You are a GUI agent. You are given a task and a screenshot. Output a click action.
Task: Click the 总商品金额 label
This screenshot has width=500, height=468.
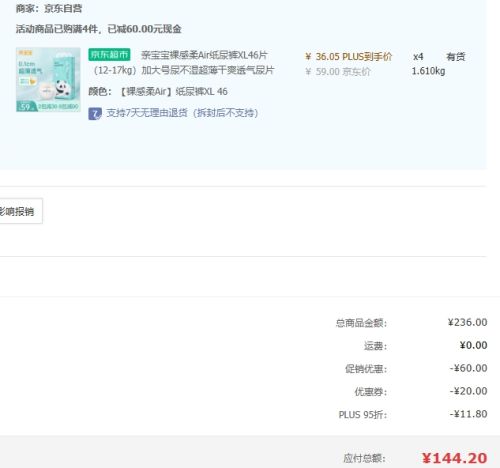point(361,323)
